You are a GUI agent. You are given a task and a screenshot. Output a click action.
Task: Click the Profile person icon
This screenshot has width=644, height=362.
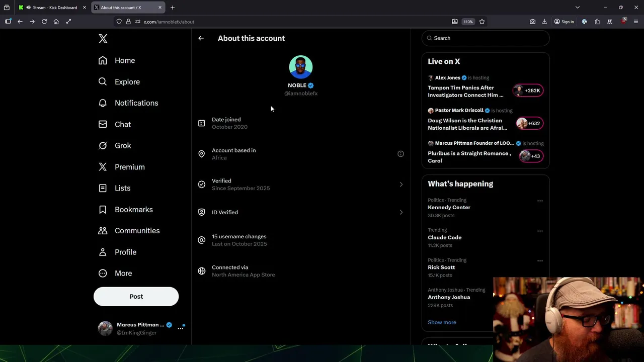[103, 252]
